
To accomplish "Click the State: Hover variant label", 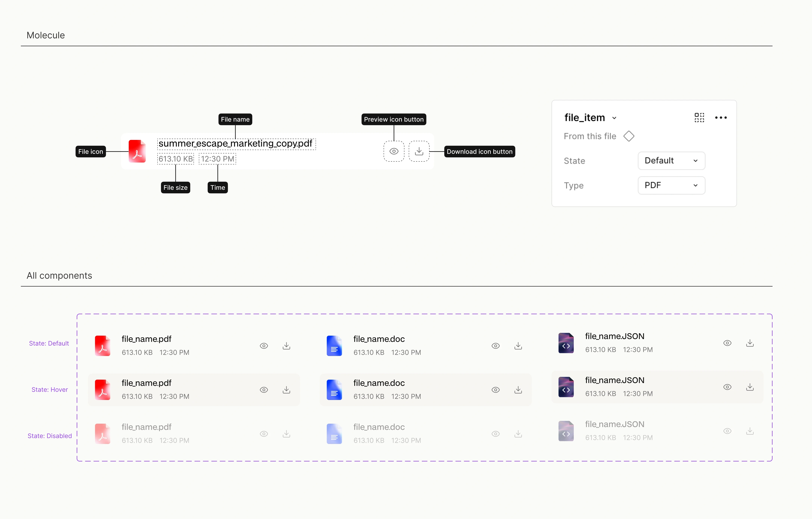I will point(50,390).
